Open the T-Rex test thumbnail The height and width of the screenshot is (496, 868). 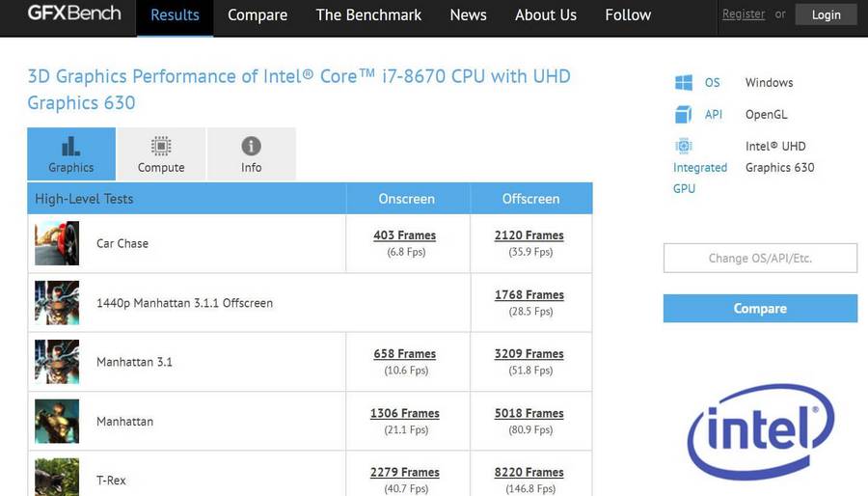[x=57, y=477]
